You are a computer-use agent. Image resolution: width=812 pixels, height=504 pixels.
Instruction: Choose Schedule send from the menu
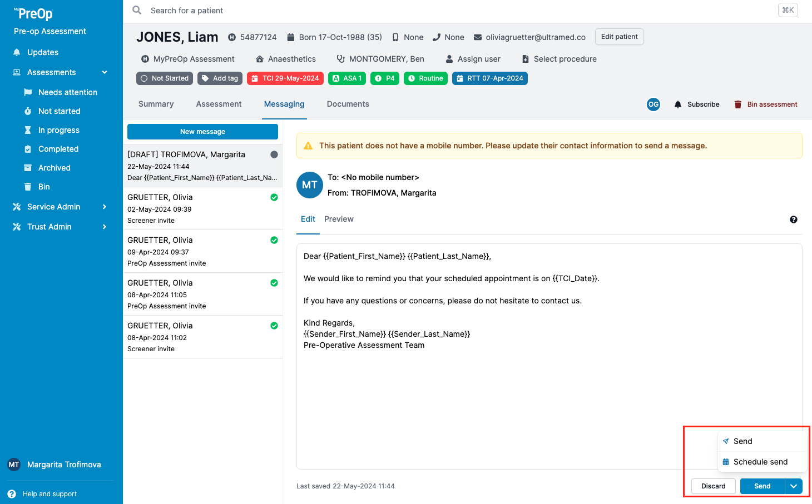tap(760, 462)
